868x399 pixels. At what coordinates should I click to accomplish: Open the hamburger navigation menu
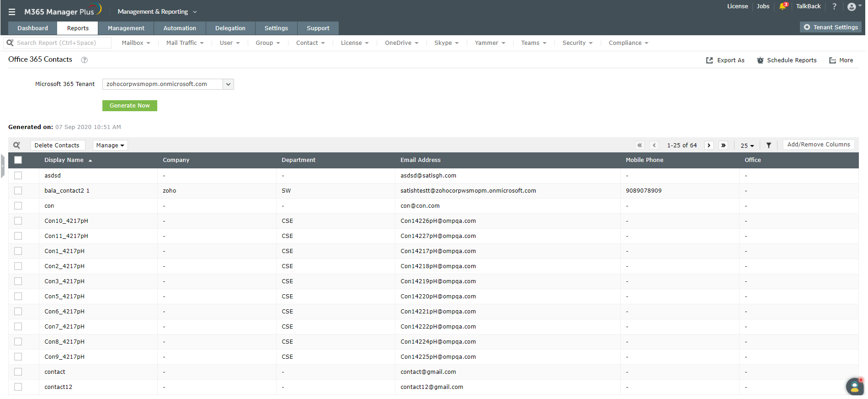coord(12,12)
